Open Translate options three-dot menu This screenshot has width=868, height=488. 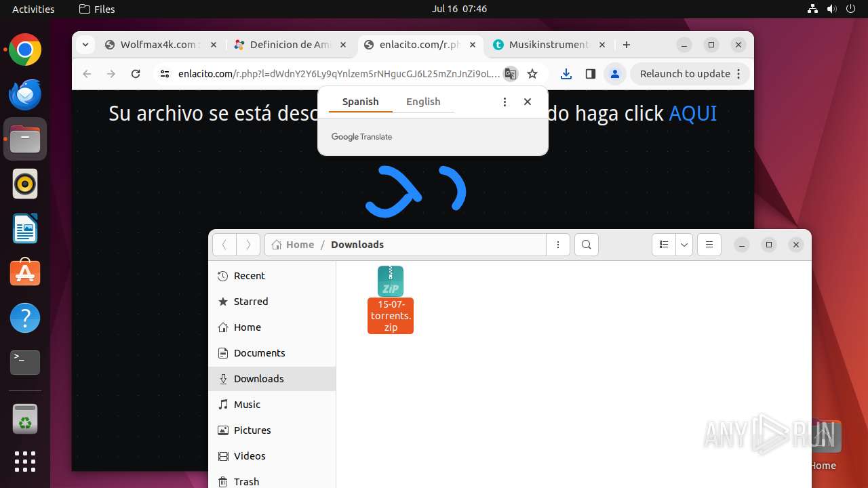505,102
